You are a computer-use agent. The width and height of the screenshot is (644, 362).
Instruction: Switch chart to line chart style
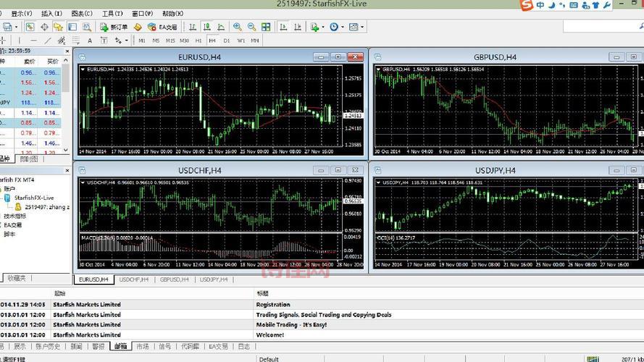click(221, 27)
